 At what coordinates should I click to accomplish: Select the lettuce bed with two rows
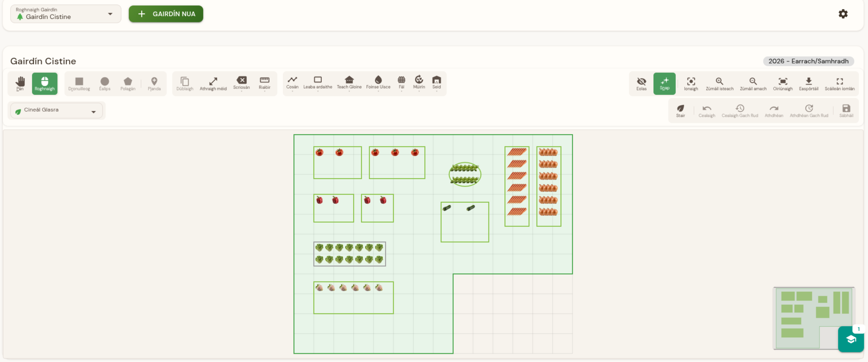[x=349, y=254]
